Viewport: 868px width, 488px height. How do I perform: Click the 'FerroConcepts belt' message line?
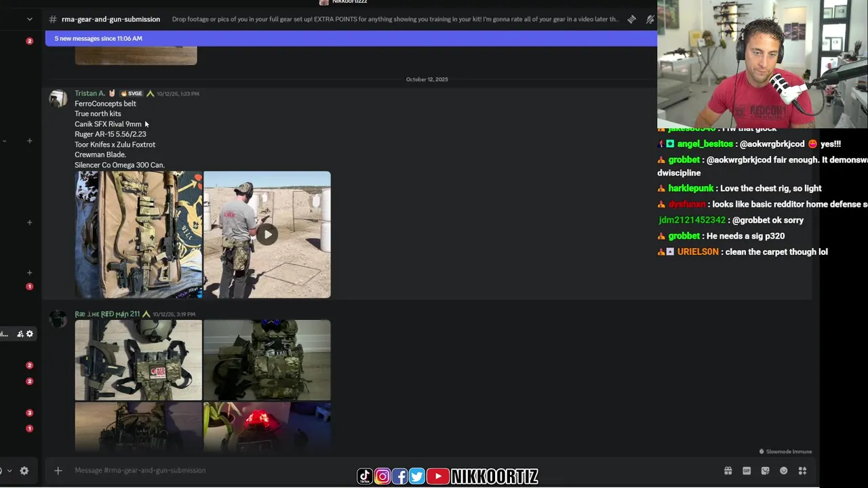pyautogui.click(x=105, y=104)
